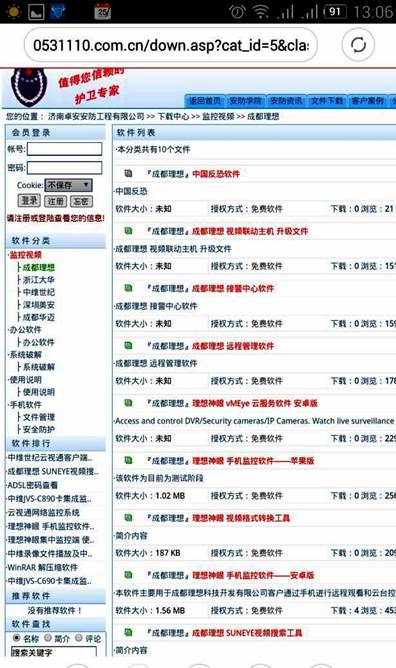Click green icon beside 视频联动主机 升级文件
The image size is (396, 668).
coord(128,231)
